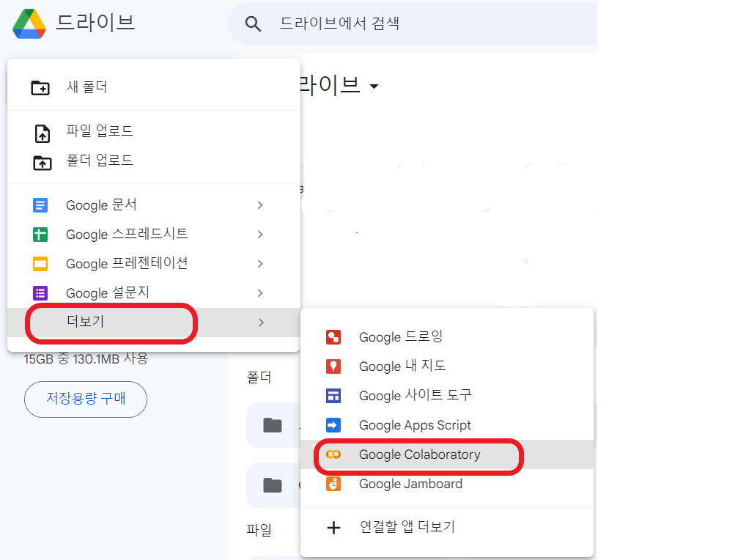Click the 저장용량 구매 button
The height and width of the screenshot is (560, 735).
[x=86, y=399]
